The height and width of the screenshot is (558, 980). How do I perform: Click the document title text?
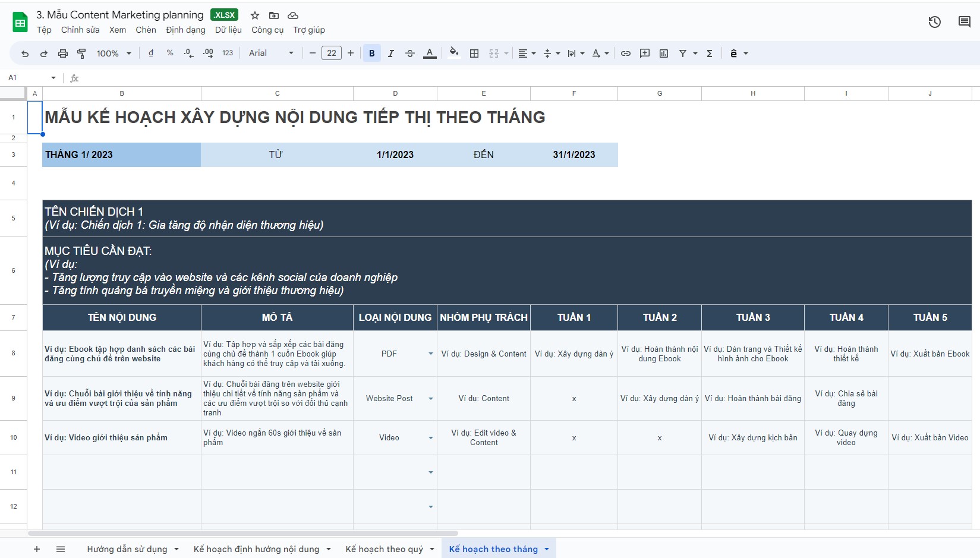coord(120,15)
